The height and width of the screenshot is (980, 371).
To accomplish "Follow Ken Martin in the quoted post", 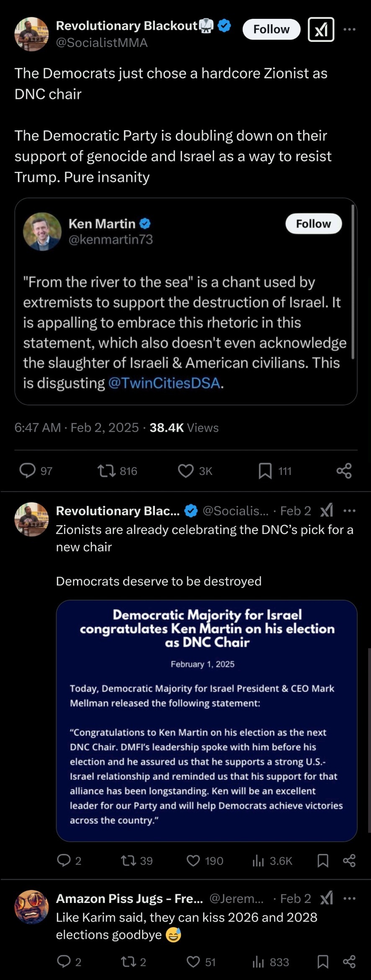I will coord(313,224).
